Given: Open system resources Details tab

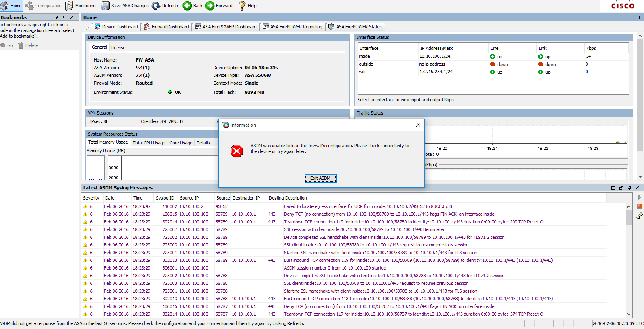Looking at the screenshot, I should [x=203, y=143].
